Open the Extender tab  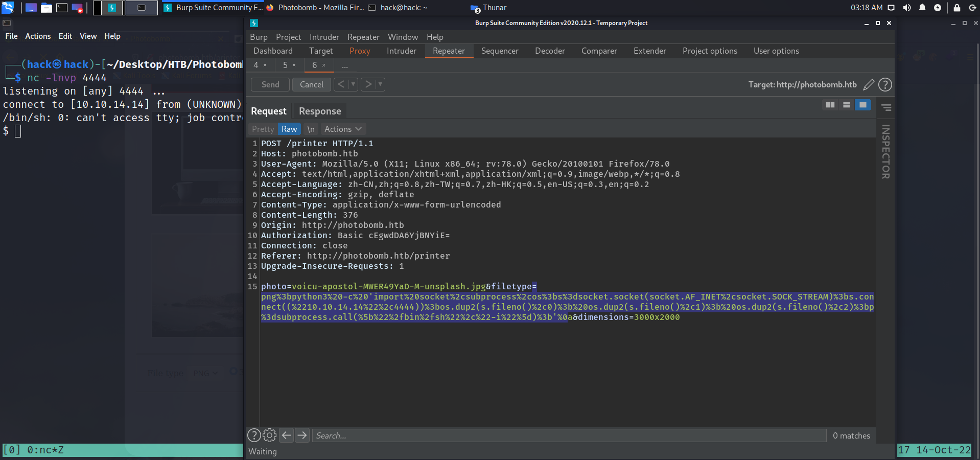[x=650, y=51]
